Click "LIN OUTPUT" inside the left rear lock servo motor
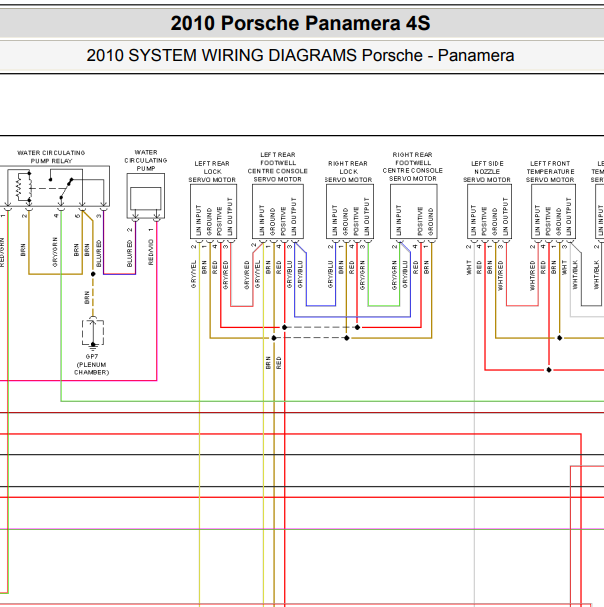The height and width of the screenshot is (607, 604). [230, 216]
